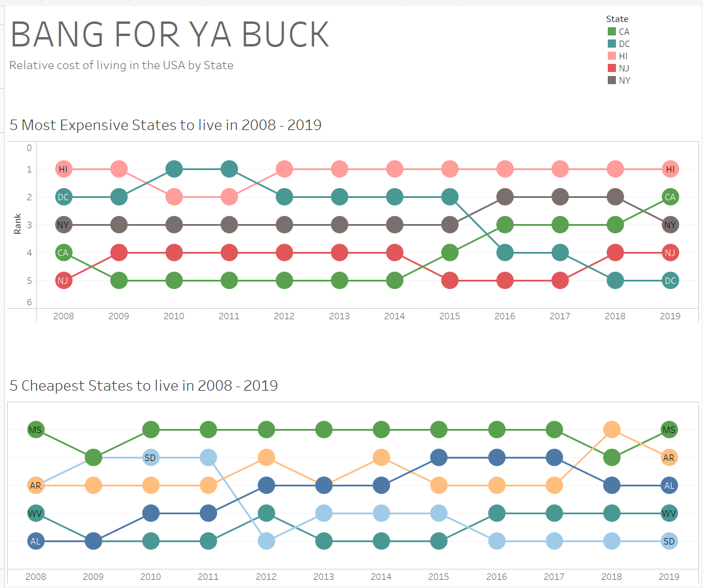The height and width of the screenshot is (588, 703).
Task: Select the HI mark for 2008
Action: [63, 169]
